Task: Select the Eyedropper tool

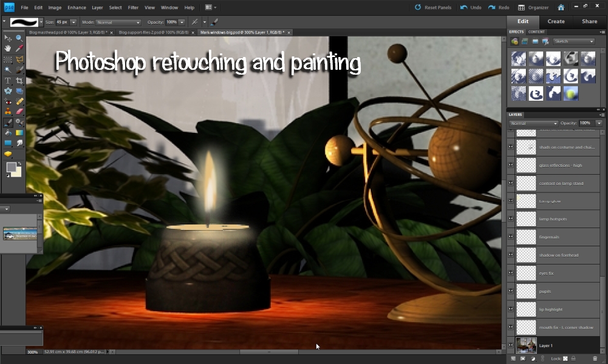Action: coord(19,49)
